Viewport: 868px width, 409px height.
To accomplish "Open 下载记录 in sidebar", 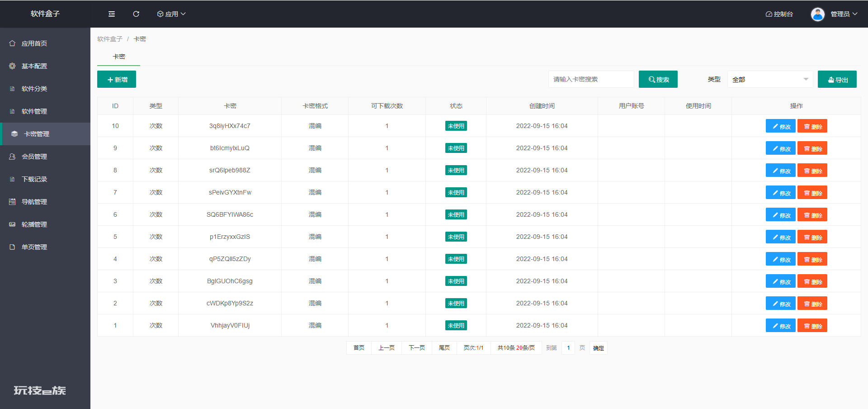I will 45,179.
